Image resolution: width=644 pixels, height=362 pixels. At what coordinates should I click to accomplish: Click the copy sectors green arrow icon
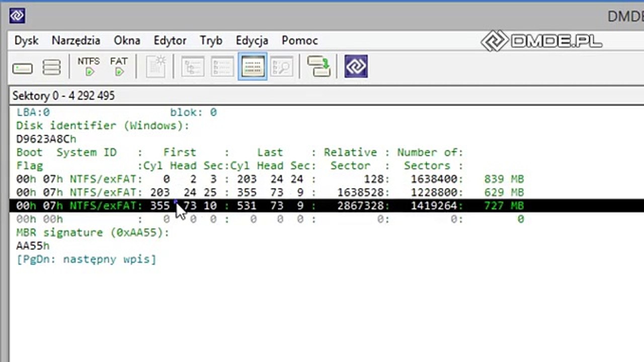tap(318, 66)
